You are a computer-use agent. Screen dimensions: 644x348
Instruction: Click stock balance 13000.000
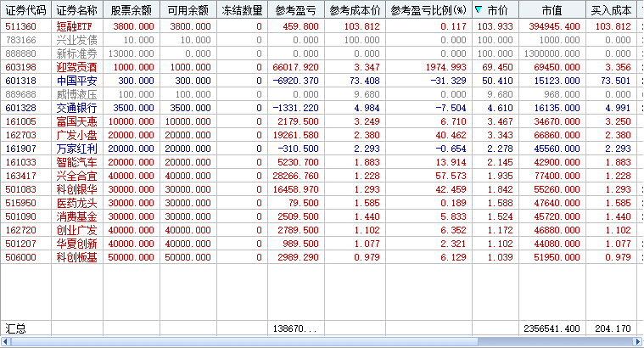pyautogui.click(x=131, y=53)
